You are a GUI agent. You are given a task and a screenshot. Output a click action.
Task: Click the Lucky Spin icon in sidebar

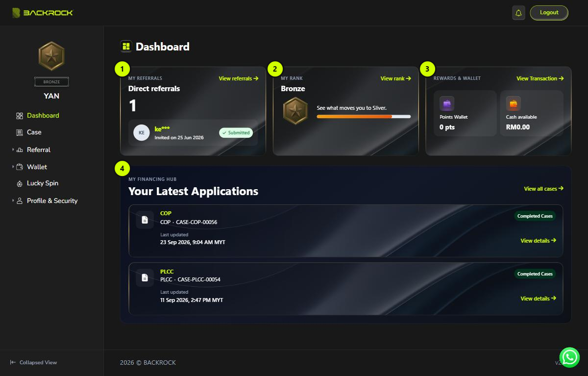20,183
